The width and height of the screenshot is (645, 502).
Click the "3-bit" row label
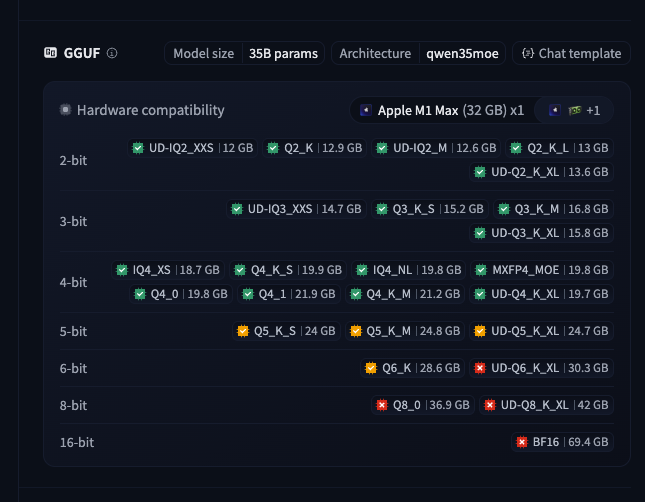pyautogui.click(x=73, y=222)
